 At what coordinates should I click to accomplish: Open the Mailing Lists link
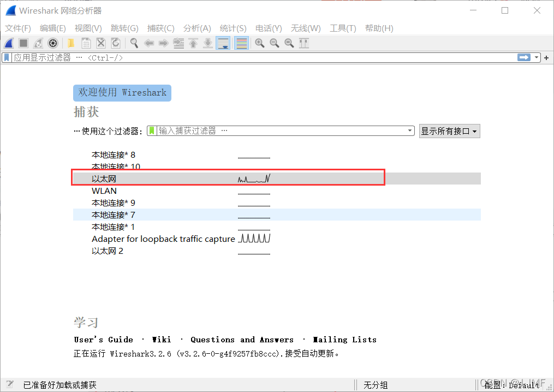pos(344,340)
